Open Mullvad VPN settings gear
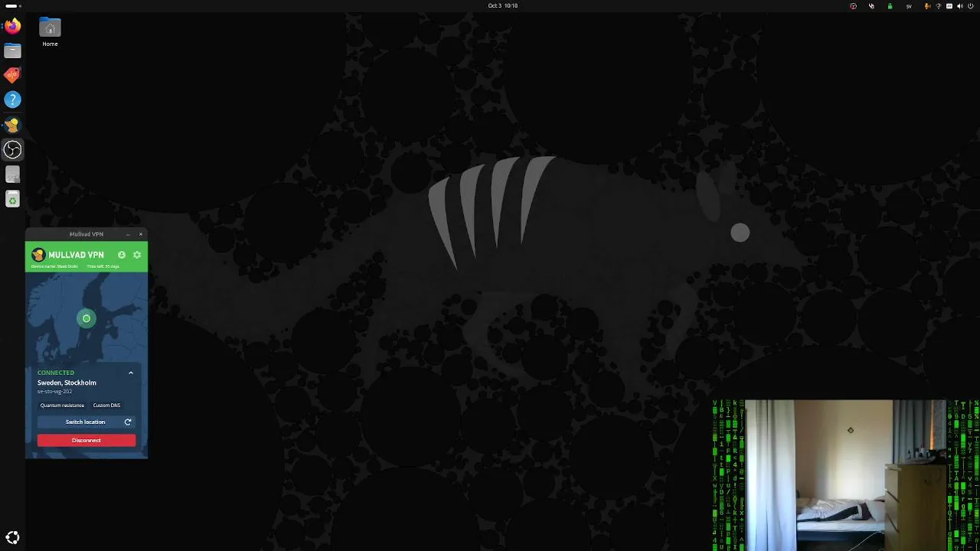 tap(137, 255)
